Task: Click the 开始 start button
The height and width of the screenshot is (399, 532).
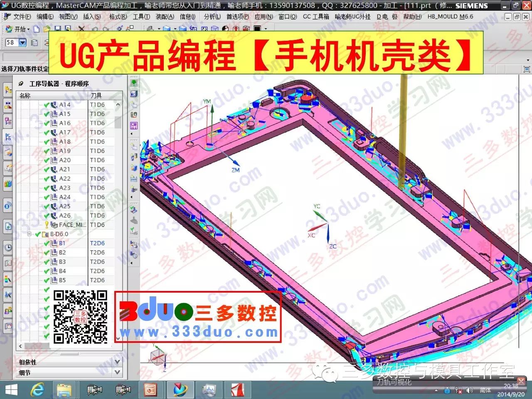Action: 17,29
